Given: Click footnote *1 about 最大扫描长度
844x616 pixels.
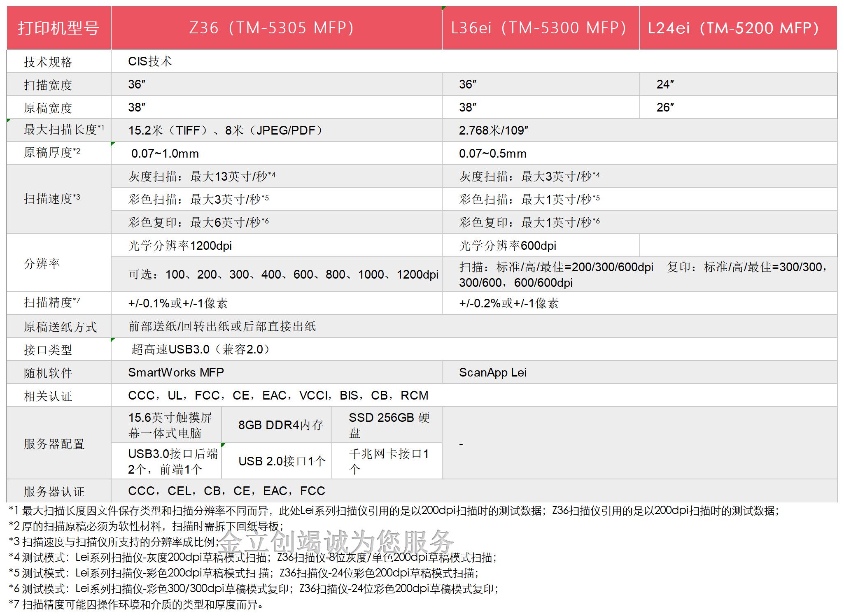Looking at the screenshot, I should tap(394, 511).
